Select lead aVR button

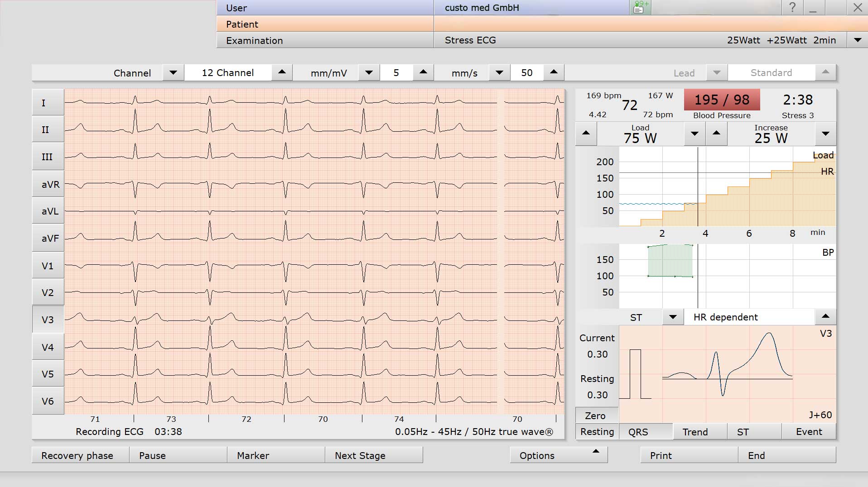pos(48,184)
